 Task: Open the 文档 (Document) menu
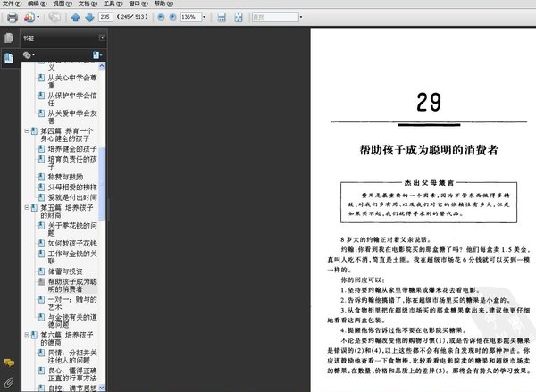(x=88, y=4)
